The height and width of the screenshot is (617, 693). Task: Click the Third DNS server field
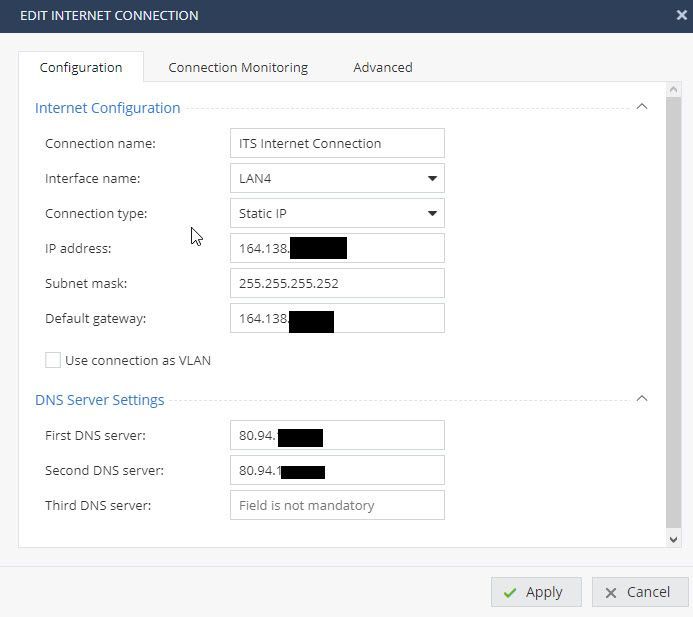[x=337, y=505]
